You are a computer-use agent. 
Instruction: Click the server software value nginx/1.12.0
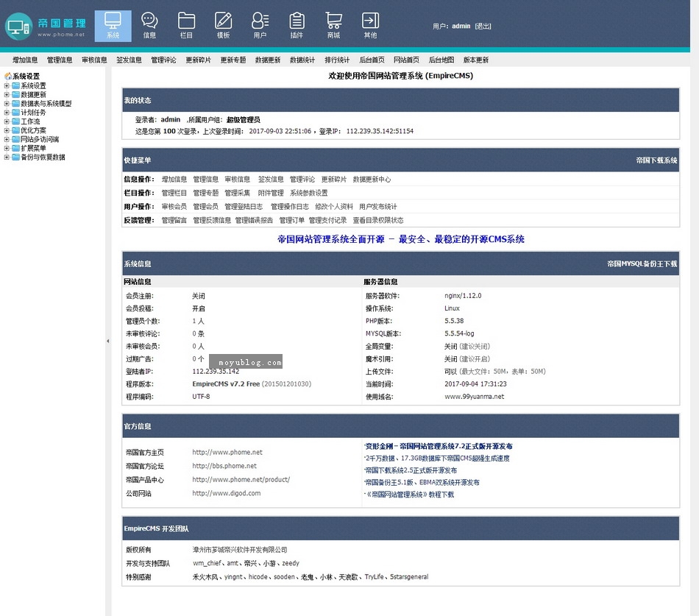(x=463, y=295)
